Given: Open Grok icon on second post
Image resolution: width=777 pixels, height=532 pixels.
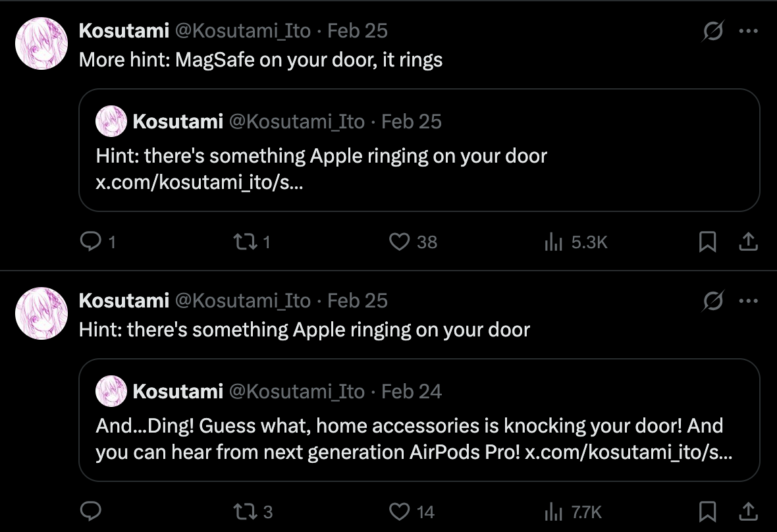Looking at the screenshot, I should (713, 301).
